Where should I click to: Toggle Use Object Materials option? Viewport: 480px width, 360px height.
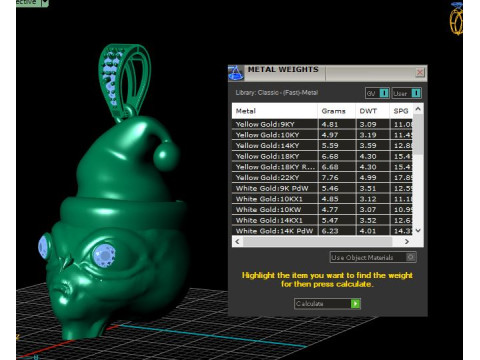pos(373,257)
